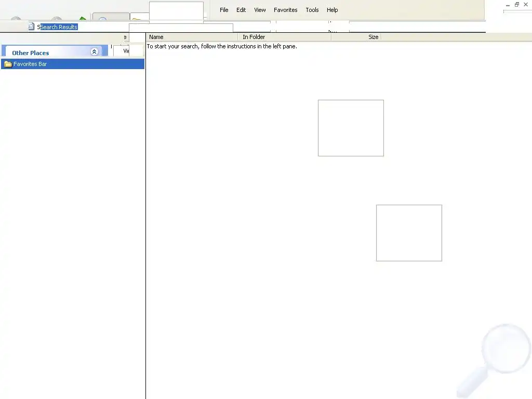Sort results by the Name column
Viewport: 532px width, 399px height.
[192, 37]
